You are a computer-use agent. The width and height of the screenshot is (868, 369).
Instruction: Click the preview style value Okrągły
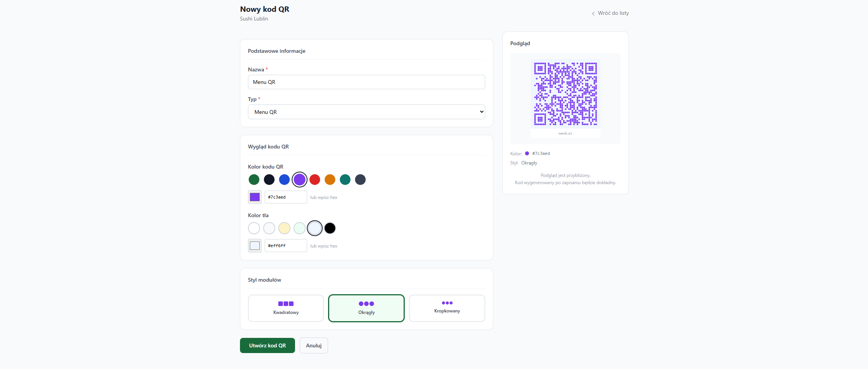point(529,163)
